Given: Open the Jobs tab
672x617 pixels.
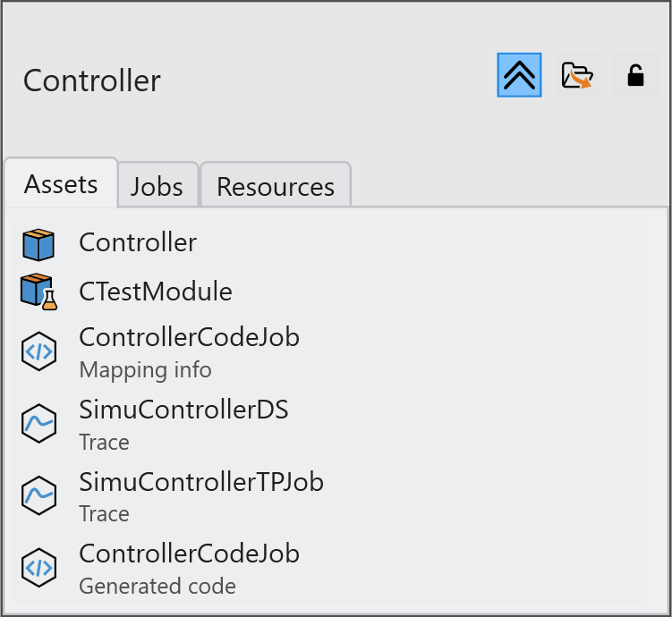Looking at the screenshot, I should pyautogui.click(x=157, y=186).
